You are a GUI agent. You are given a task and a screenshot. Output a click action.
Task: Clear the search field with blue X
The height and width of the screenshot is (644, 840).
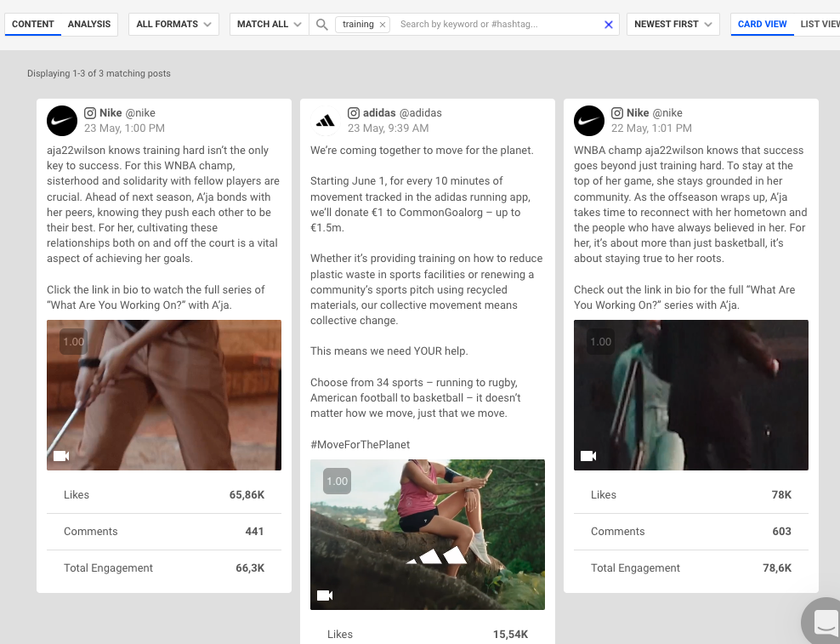[x=609, y=25]
